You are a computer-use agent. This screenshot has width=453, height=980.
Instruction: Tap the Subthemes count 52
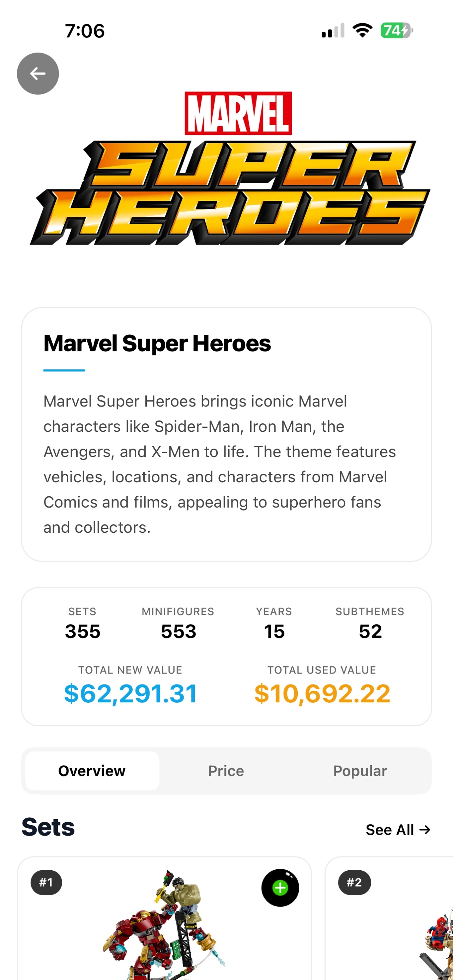[370, 631]
